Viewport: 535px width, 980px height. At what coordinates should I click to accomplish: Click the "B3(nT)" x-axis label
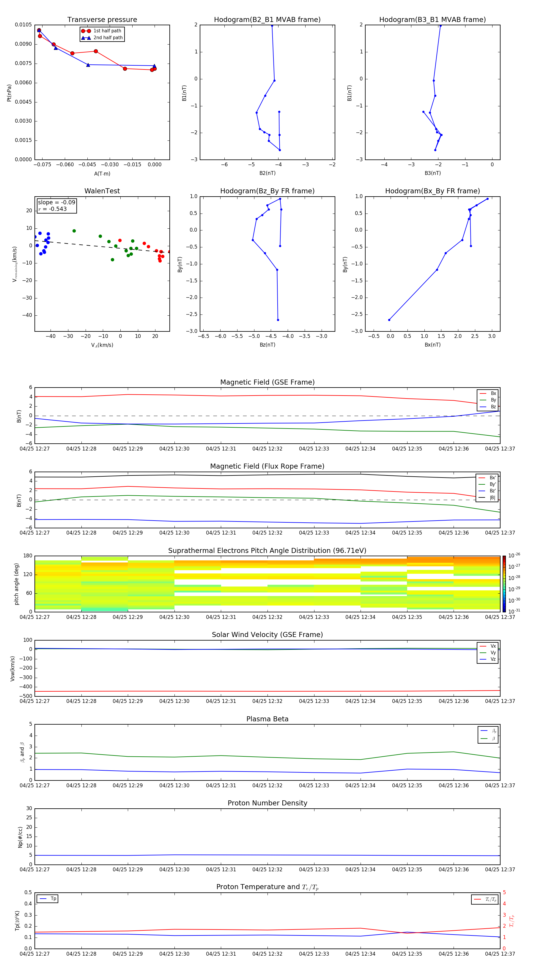click(x=432, y=173)
